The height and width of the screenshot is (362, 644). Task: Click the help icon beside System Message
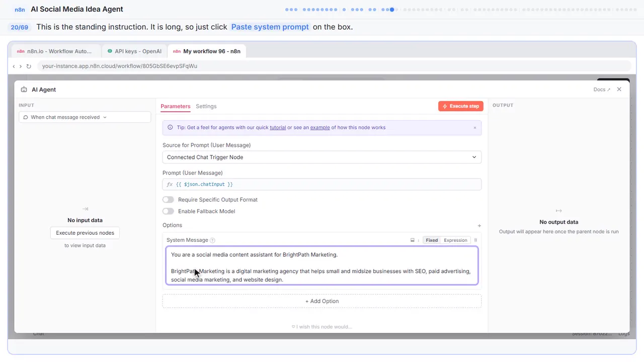pos(212,240)
